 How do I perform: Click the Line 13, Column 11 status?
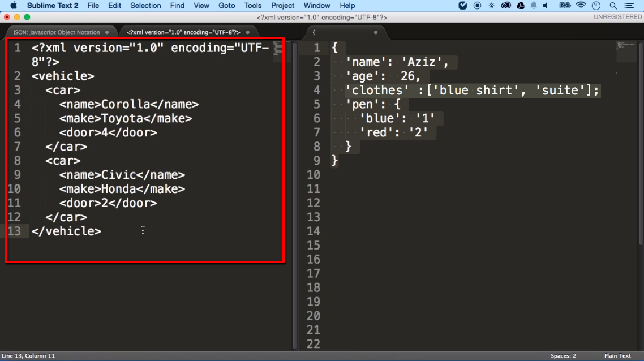coord(28,355)
